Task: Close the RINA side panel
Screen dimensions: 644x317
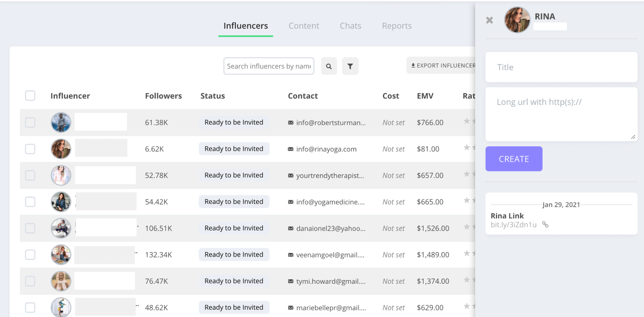Action: click(x=489, y=20)
